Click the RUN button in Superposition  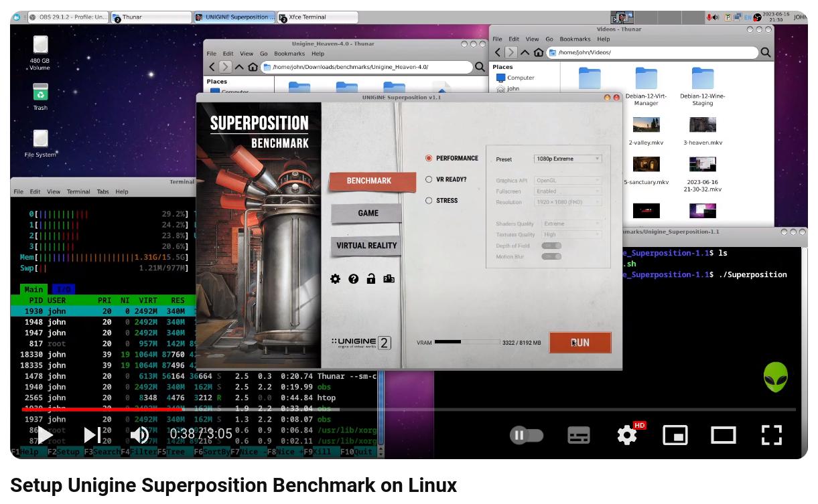[580, 342]
